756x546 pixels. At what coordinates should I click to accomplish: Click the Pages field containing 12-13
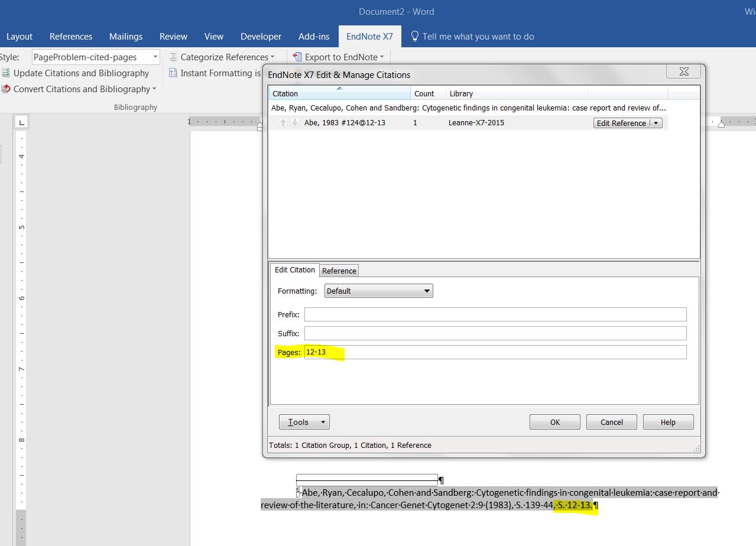[495, 352]
